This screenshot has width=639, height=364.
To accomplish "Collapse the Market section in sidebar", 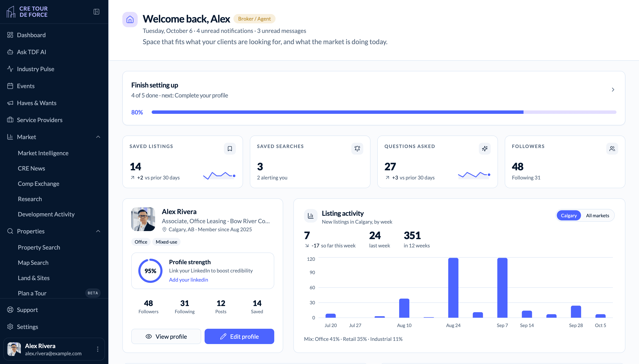I will coord(98,137).
